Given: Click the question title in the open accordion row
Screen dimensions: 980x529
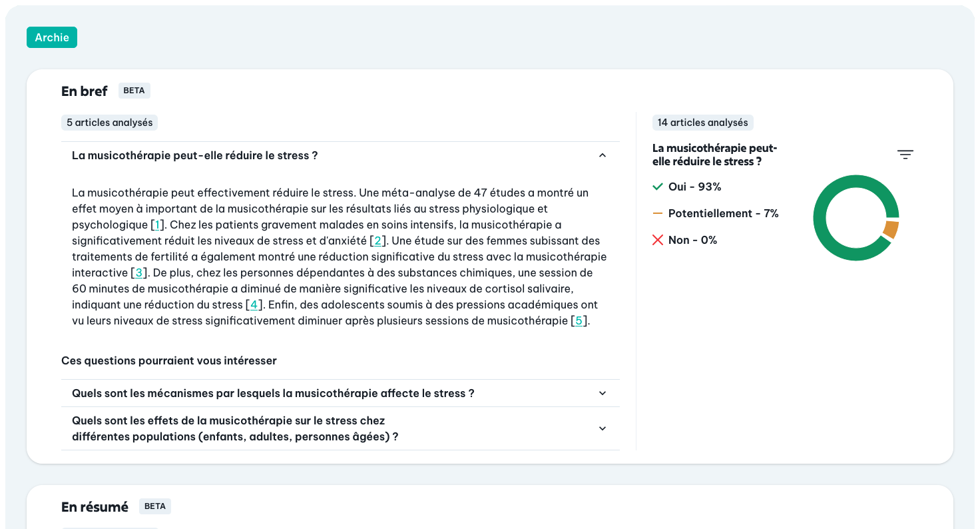Looking at the screenshot, I should pyautogui.click(x=195, y=155).
